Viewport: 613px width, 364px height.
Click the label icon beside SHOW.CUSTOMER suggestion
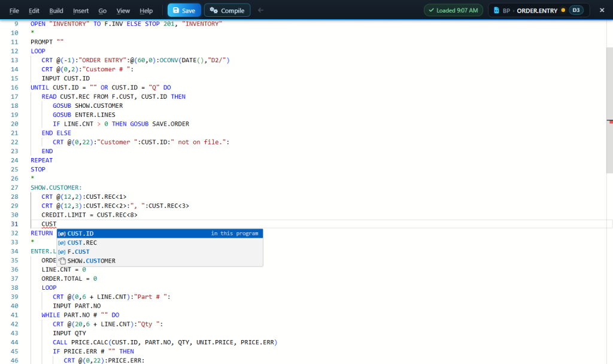[62, 261]
